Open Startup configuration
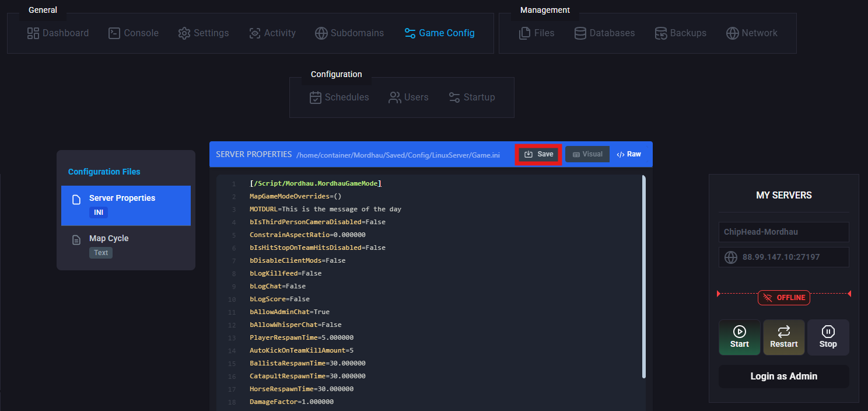Image resolution: width=868 pixels, height=411 pixels. point(471,97)
